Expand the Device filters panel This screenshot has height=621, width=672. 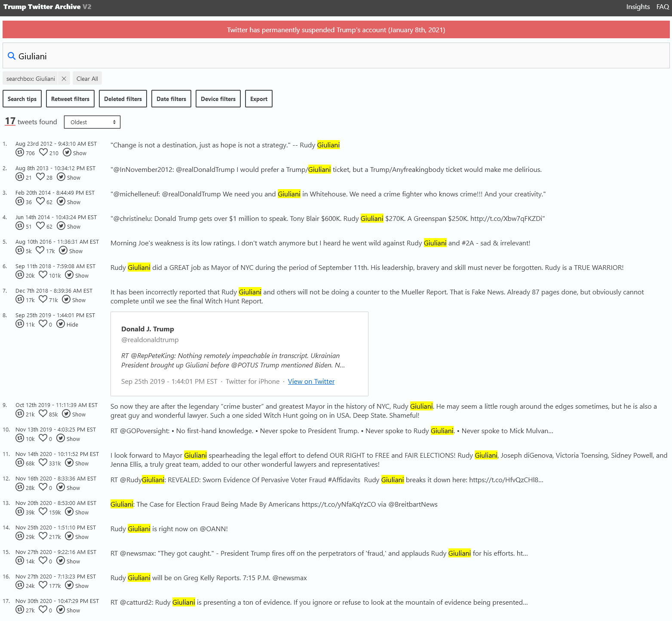pyautogui.click(x=218, y=99)
